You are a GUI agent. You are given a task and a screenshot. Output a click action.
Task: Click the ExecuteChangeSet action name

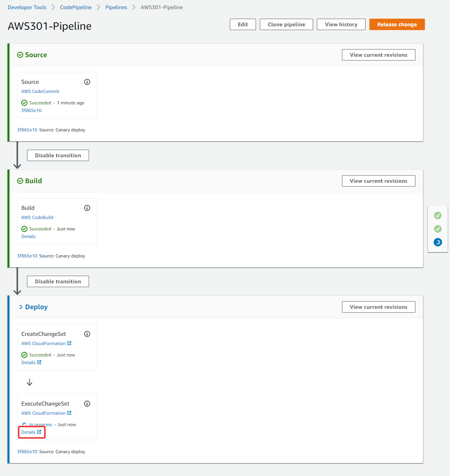click(45, 404)
